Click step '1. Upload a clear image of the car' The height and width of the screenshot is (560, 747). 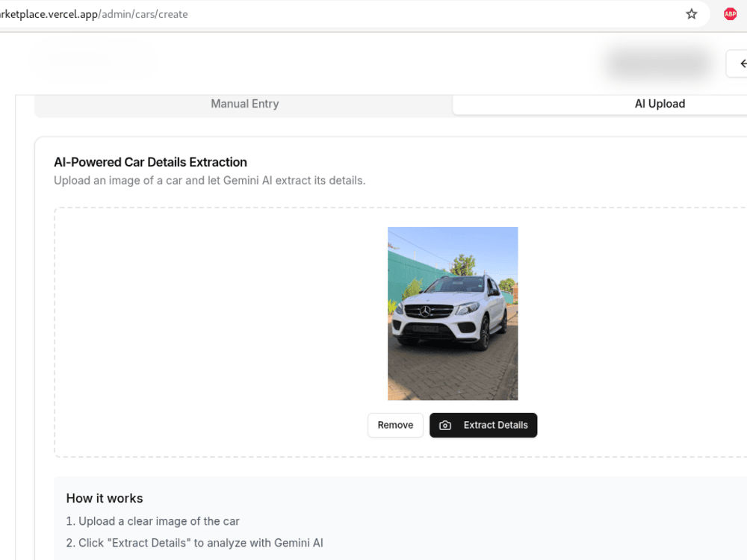pyautogui.click(x=152, y=521)
